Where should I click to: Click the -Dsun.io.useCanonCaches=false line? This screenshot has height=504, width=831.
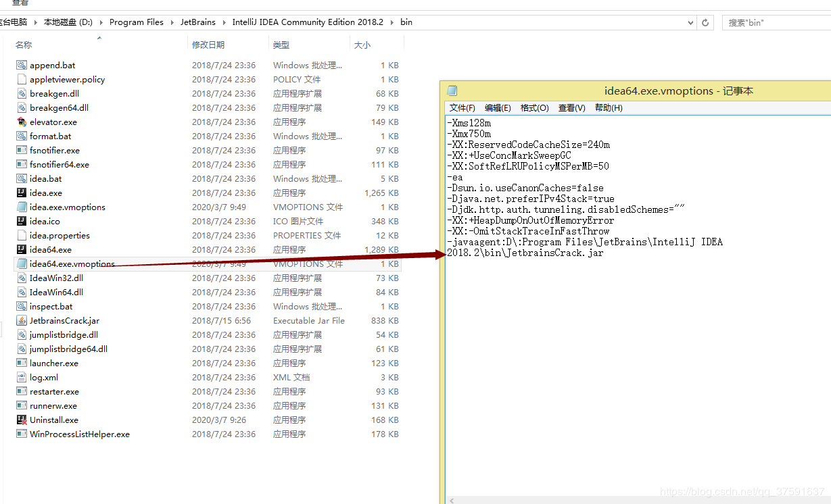point(525,188)
